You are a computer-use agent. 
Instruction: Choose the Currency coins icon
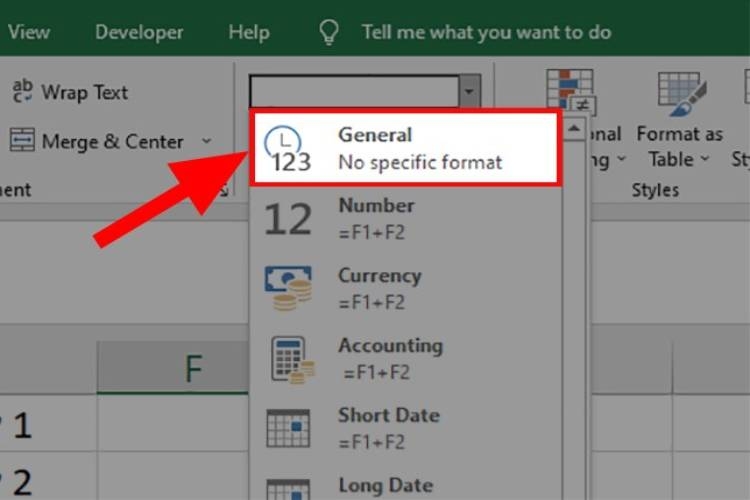point(287,288)
